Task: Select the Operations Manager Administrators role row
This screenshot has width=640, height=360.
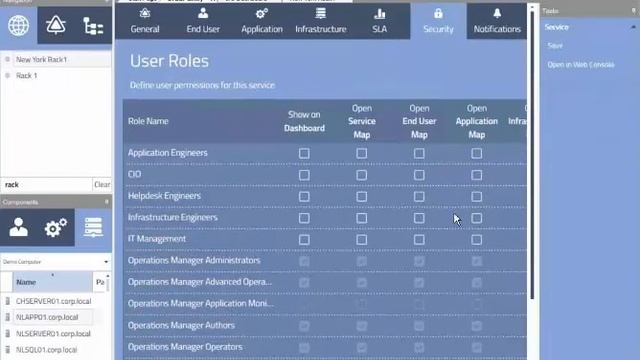Action: pyautogui.click(x=325, y=260)
